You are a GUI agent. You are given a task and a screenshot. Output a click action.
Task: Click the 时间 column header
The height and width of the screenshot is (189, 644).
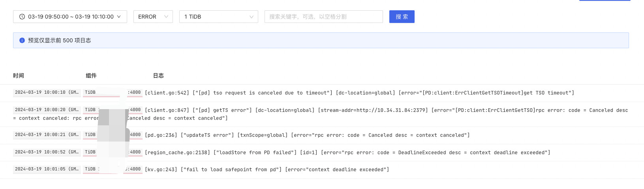point(19,76)
